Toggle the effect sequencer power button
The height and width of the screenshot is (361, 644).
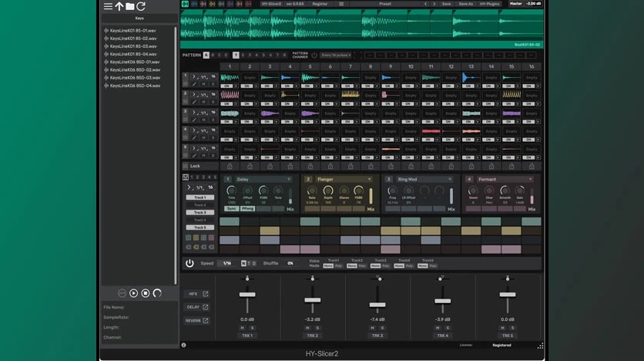click(x=190, y=263)
